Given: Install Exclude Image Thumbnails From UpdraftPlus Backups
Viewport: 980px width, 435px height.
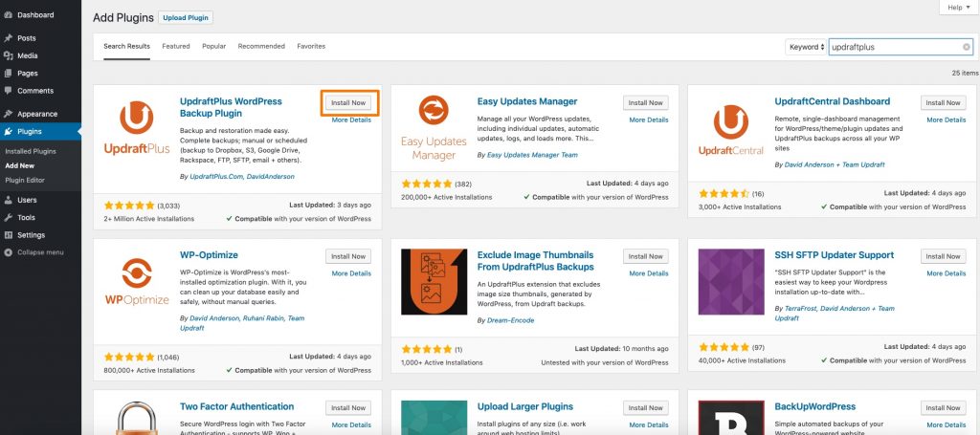Looking at the screenshot, I should (x=646, y=256).
